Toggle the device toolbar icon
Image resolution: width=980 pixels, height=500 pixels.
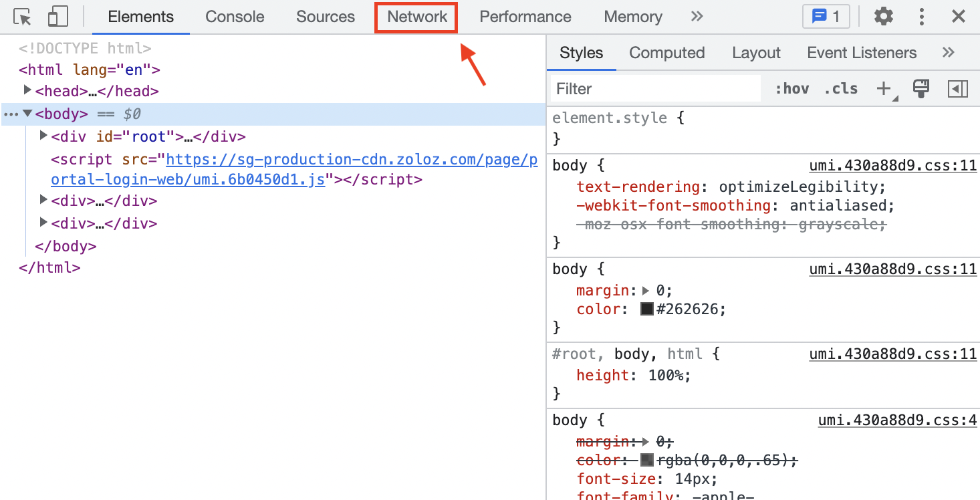tap(58, 17)
